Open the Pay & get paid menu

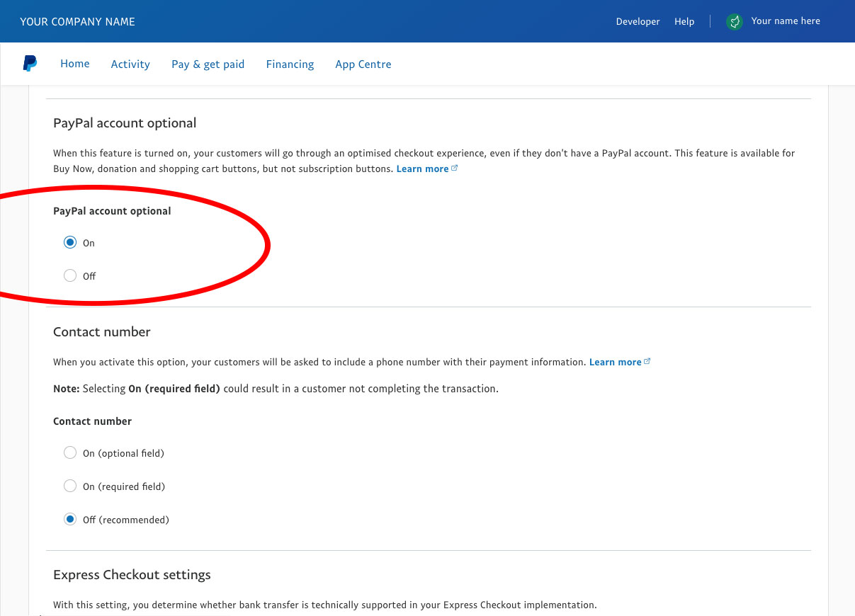coord(208,64)
